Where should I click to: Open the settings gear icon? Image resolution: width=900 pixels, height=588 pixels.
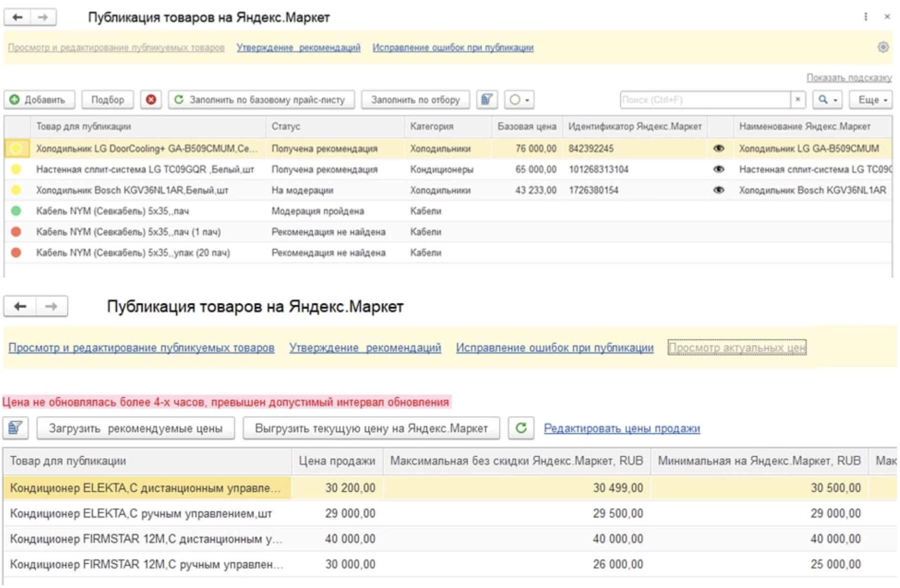point(883,47)
